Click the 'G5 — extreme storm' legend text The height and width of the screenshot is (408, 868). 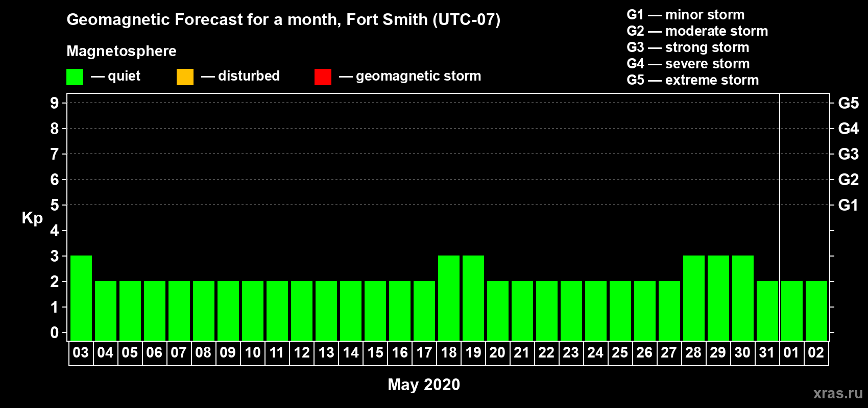693,80
